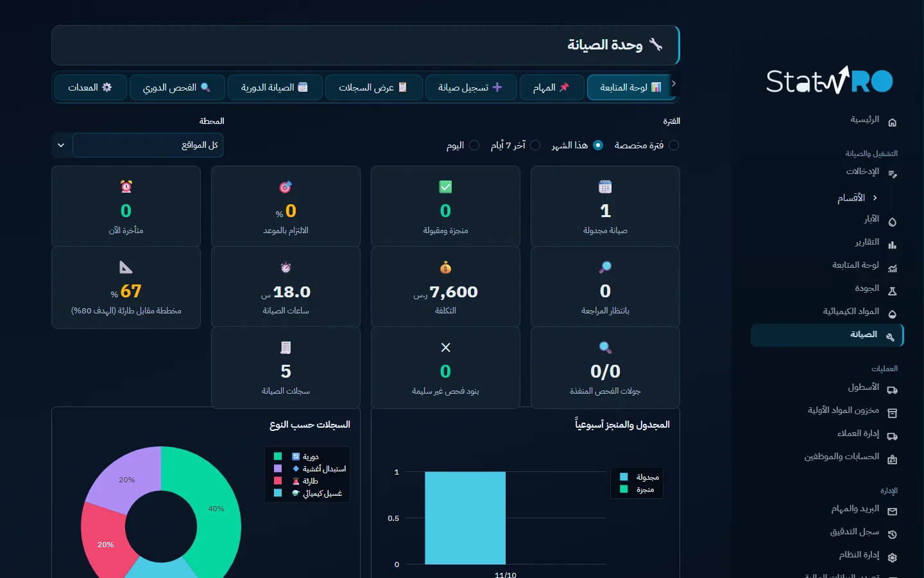
Task: Click the truck icon beside إدارة العملاء
Action: (892, 436)
